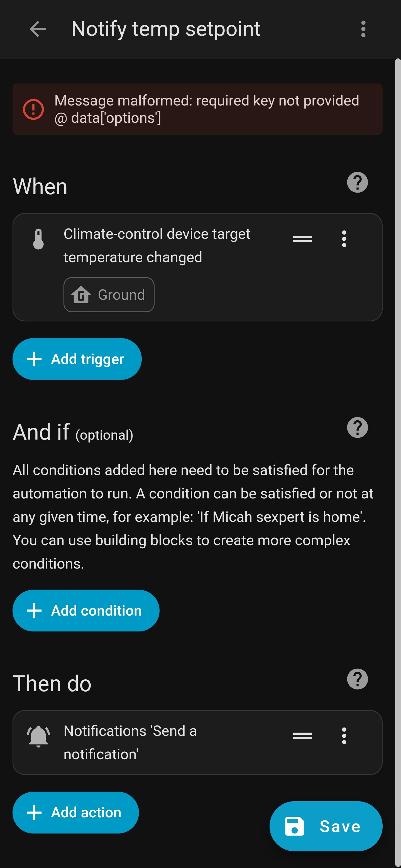Open the automation overflow menu in header
401x868 pixels.
pyautogui.click(x=363, y=29)
